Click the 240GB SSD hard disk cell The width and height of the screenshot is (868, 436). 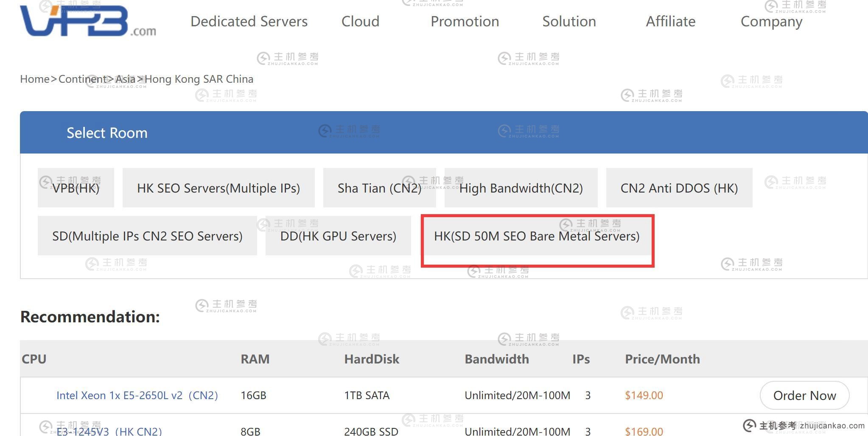tap(371, 431)
